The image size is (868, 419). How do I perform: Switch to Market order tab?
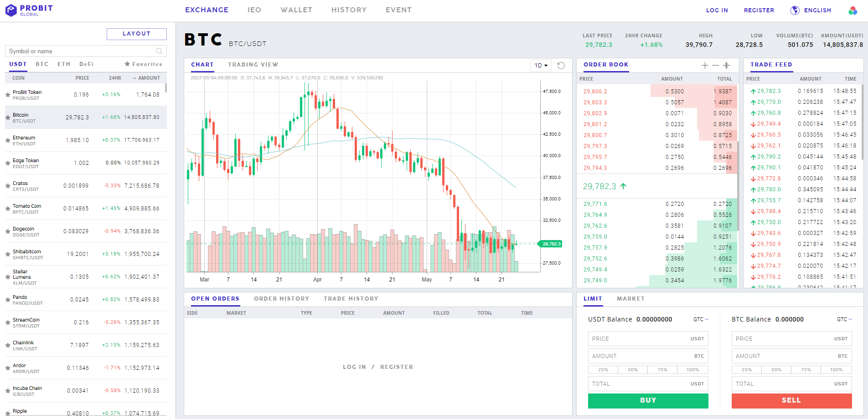pos(630,299)
